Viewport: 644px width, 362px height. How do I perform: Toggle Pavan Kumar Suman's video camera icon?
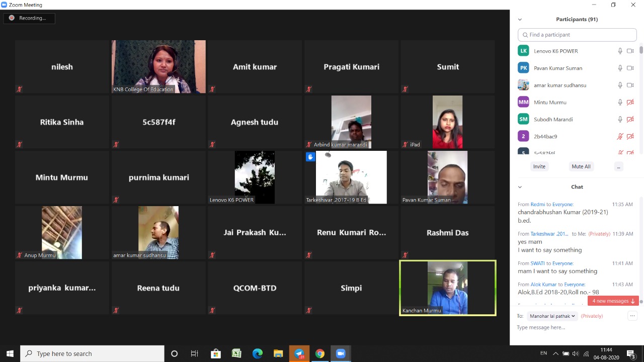point(630,68)
